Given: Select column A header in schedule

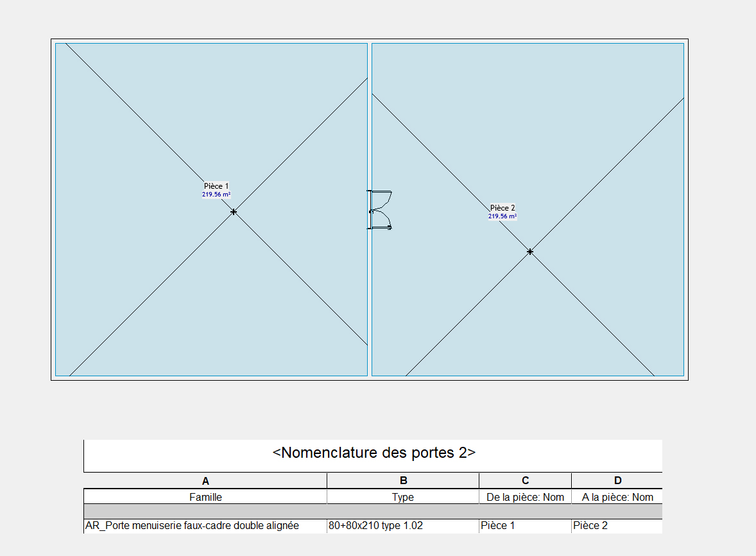Looking at the screenshot, I should pyautogui.click(x=205, y=480).
